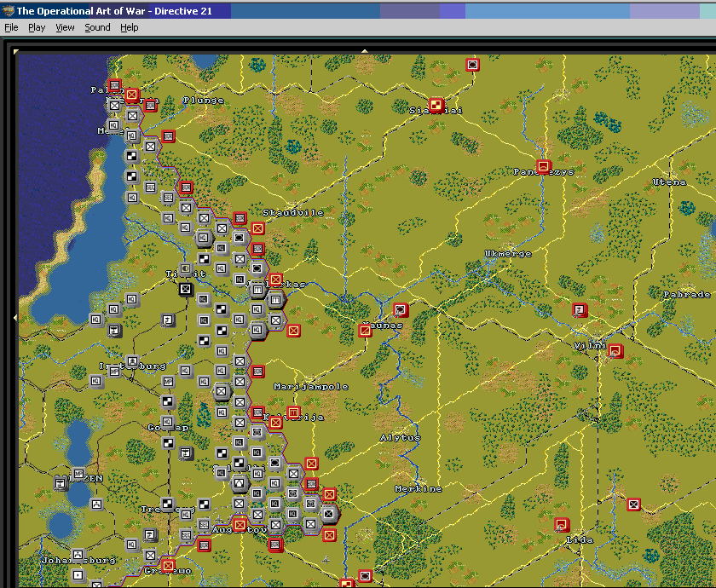716x588 pixels.
Task: Select gray unit on Johannisburg
Action: (x=78, y=555)
